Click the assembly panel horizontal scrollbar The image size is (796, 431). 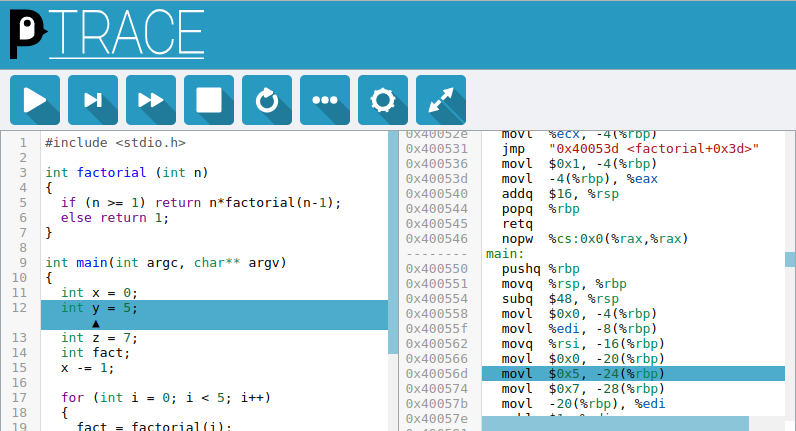point(615,423)
